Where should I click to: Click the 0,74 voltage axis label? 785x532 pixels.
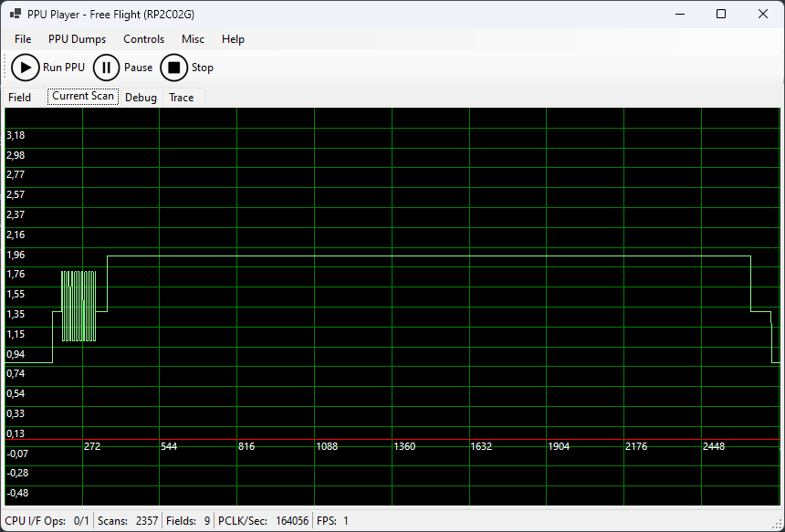coord(16,373)
